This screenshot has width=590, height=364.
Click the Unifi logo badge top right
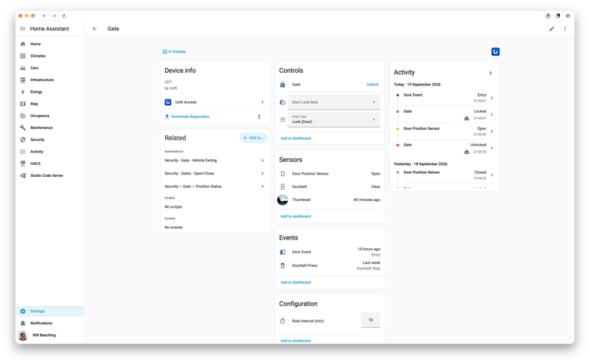coord(495,52)
